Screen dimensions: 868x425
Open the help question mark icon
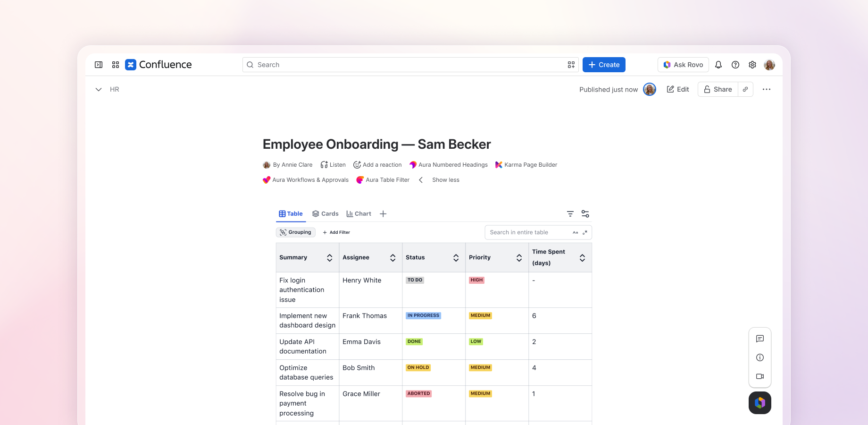click(x=735, y=65)
